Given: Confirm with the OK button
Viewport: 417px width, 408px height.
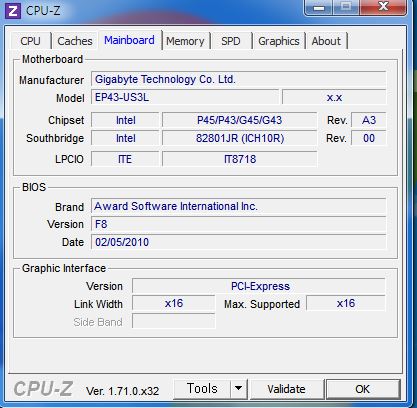Looking at the screenshot, I should tap(363, 389).
